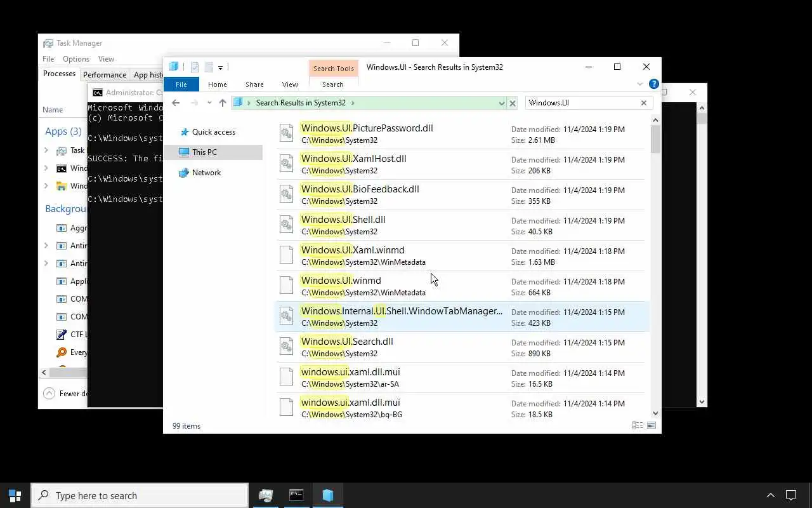Screen dimensions: 812x508
Task: Click the New folder icon in quick access toolbar
Action: (x=208, y=67)
